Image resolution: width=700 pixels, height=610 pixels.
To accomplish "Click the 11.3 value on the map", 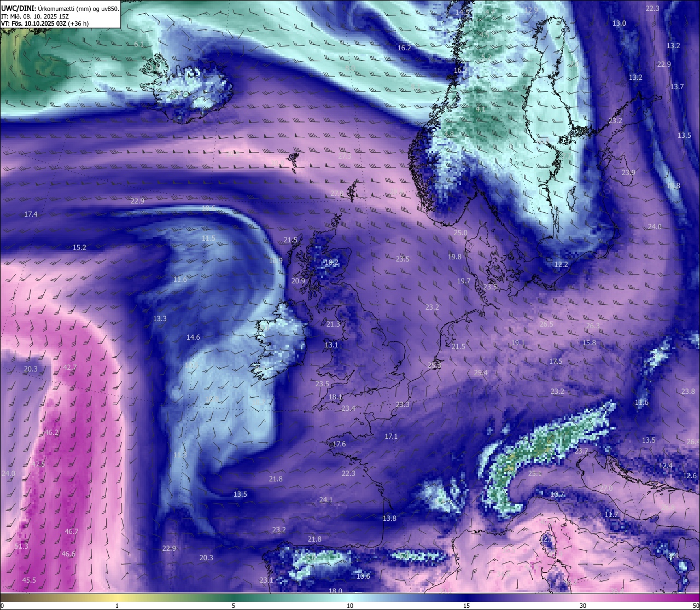I will click(180, 455).
